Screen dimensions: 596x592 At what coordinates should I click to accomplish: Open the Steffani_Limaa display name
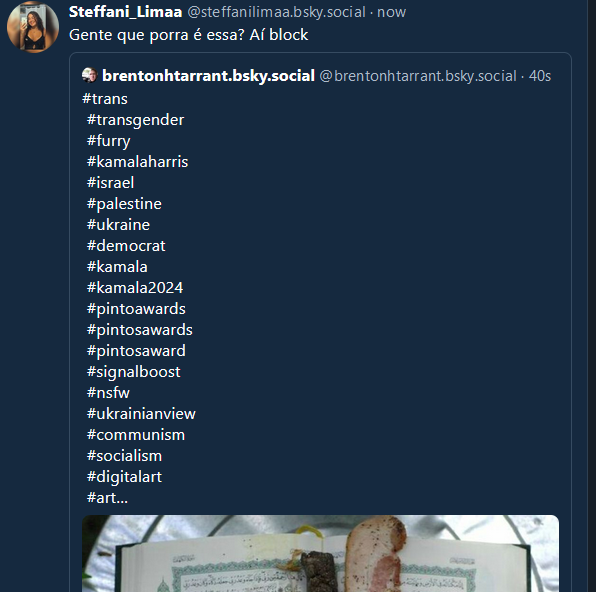click(125, 12)
